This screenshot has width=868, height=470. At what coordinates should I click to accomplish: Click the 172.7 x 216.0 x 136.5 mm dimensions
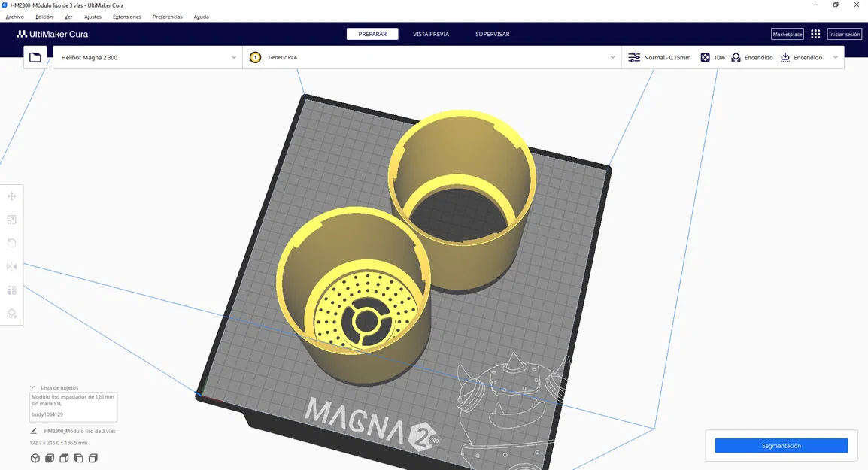click(59, 443)
